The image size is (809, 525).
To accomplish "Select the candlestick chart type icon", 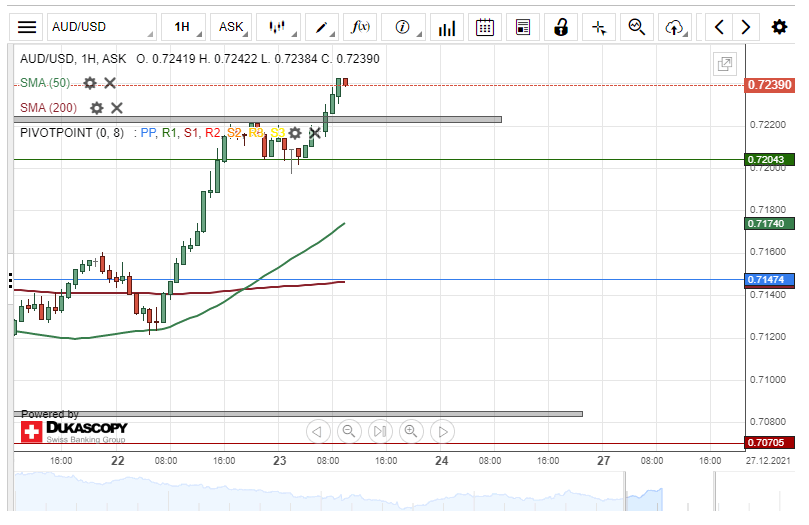I will point(277,27).
